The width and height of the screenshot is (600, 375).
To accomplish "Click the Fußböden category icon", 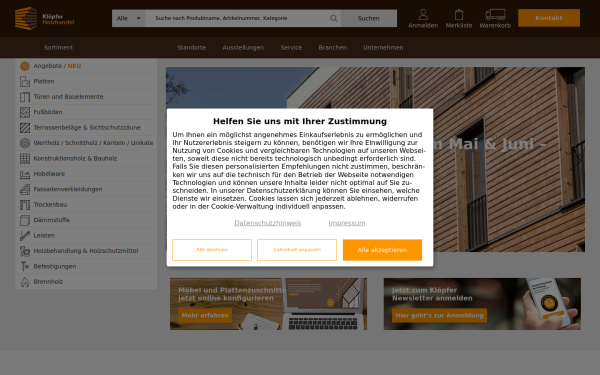I will point(25,112).
